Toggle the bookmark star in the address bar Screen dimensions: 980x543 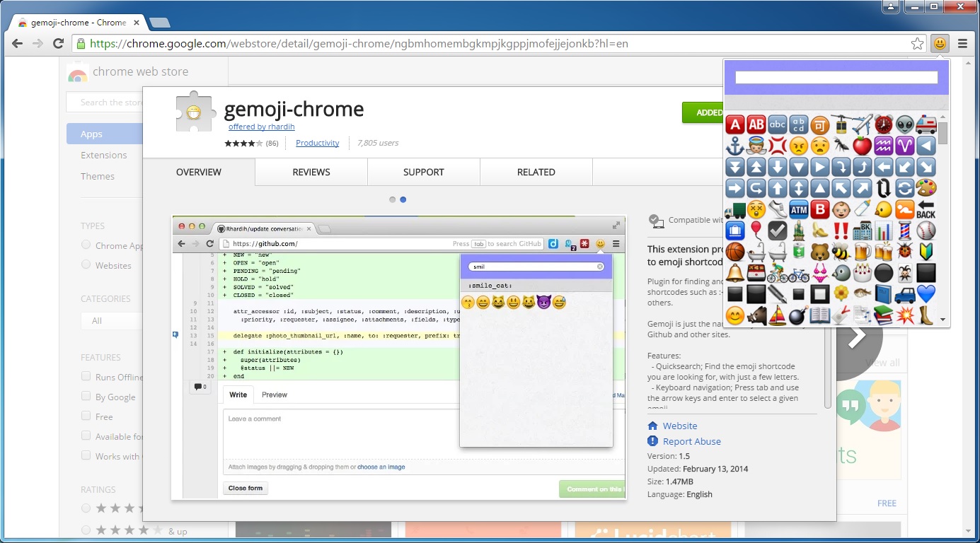(x=917, y=43)
